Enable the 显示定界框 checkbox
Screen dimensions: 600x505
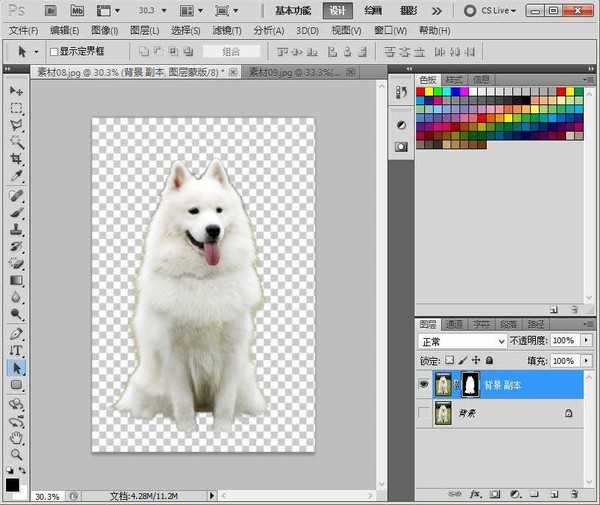pyautogui.click(x=54, y=51)
